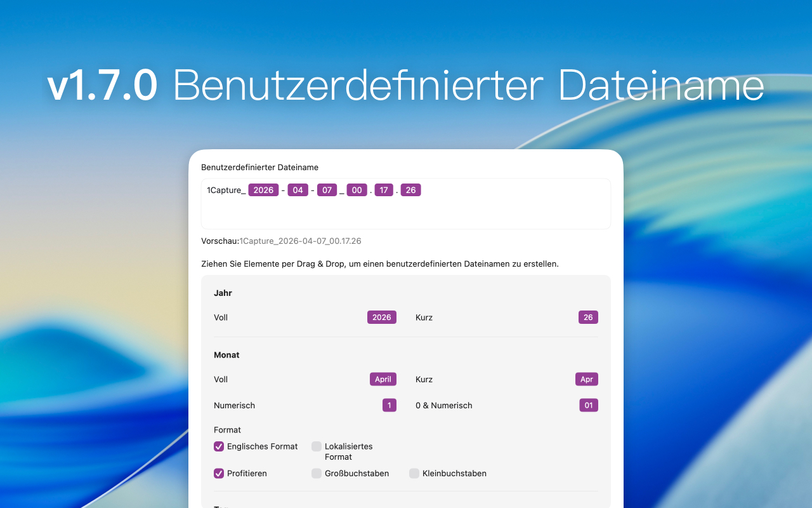This screenshot has width=812, height=508.
Task: Click the Monat section heading
Action: [x=226, y=355]
